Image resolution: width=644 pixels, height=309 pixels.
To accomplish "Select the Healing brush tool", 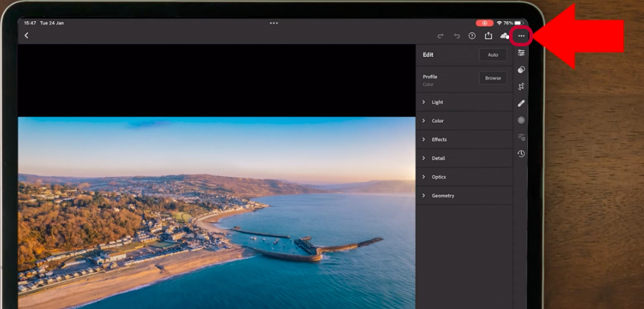I will (x=521, y=103).
